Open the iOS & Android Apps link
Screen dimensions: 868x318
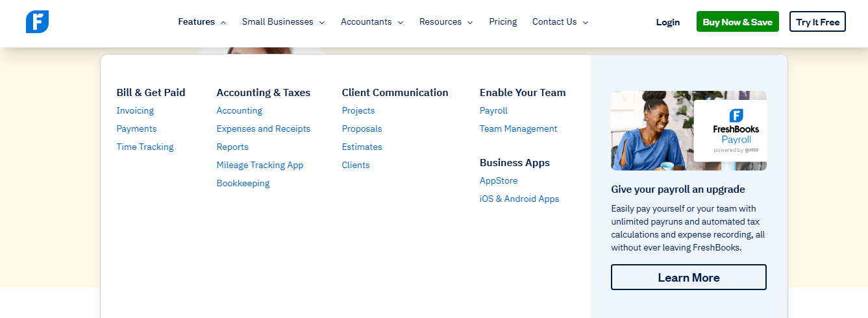[x=519, y=199]
